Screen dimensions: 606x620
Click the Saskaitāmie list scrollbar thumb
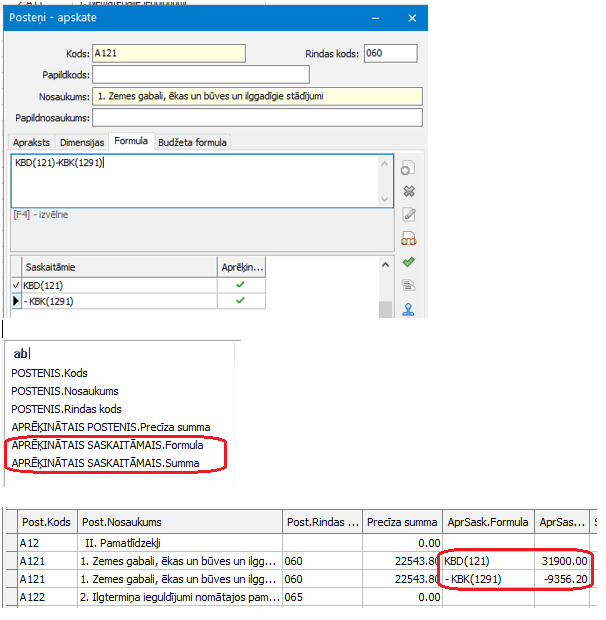point(385,310)
